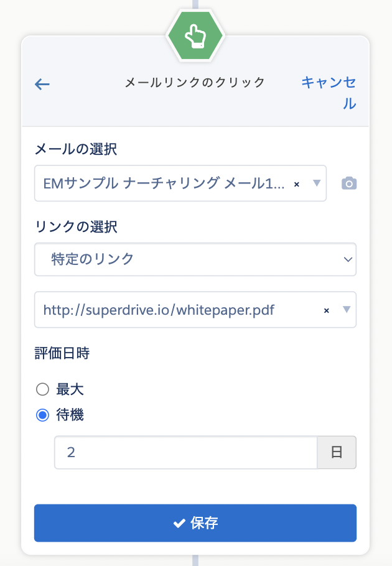Remove the selected whitepaper.pdf URL
Viewport: 392px width, 566px height.
[x=326, y=310]
